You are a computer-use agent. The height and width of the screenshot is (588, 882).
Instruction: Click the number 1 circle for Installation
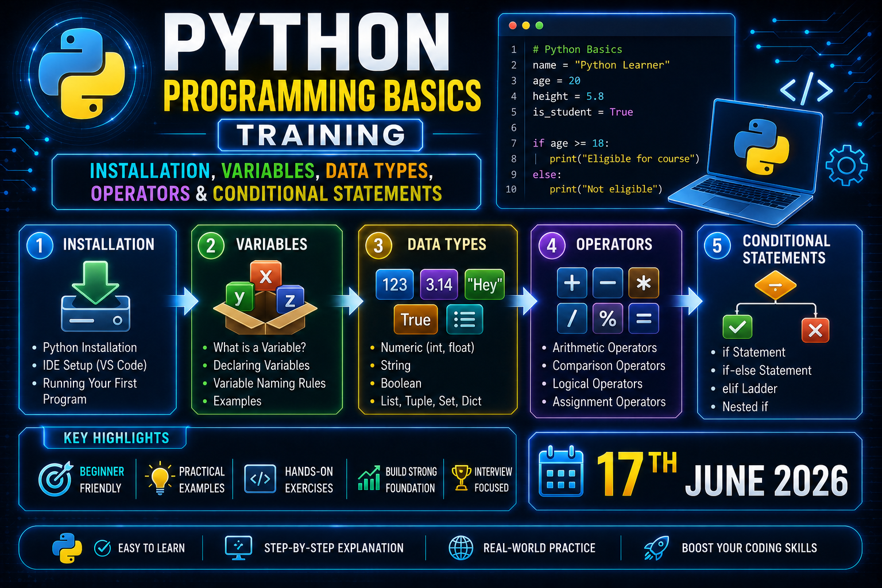(40, 245)
